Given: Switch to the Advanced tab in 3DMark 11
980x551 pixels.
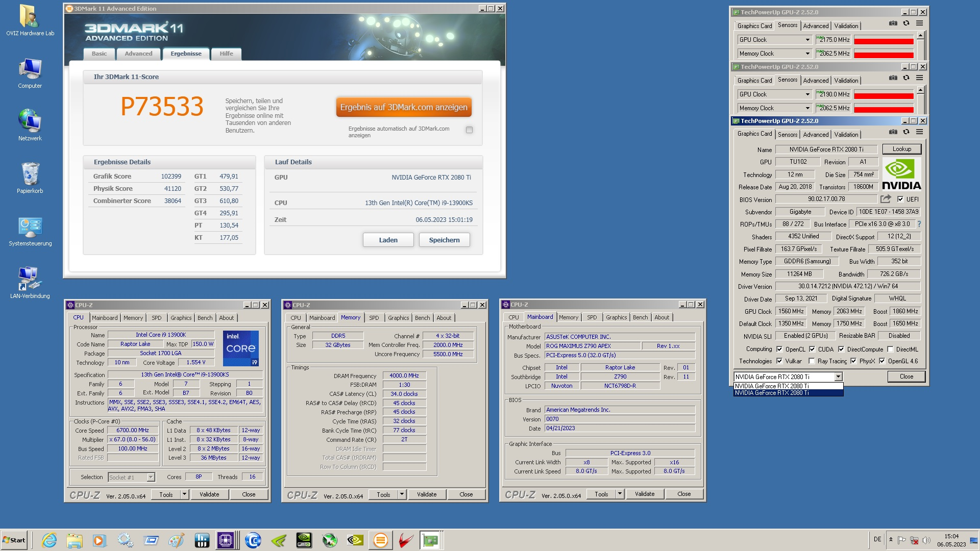Looking at the screenshot, I should 138,54.
